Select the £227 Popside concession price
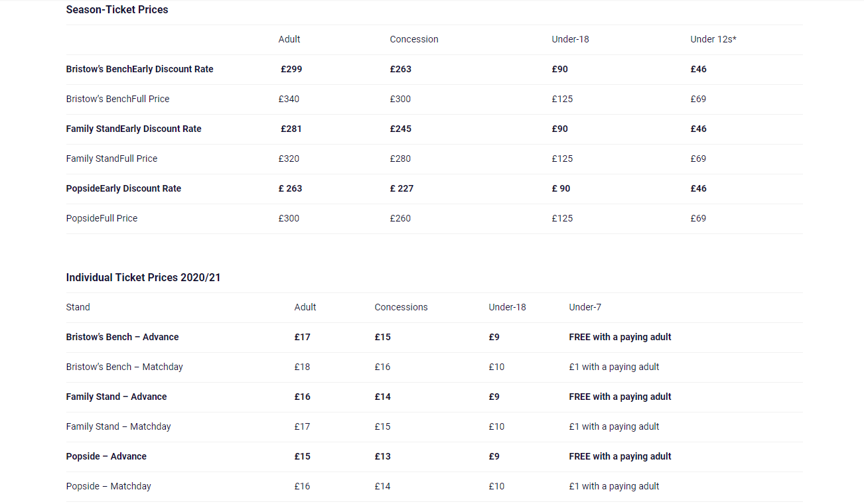This screenshot has height=504, width=864. tap(401, 189)
